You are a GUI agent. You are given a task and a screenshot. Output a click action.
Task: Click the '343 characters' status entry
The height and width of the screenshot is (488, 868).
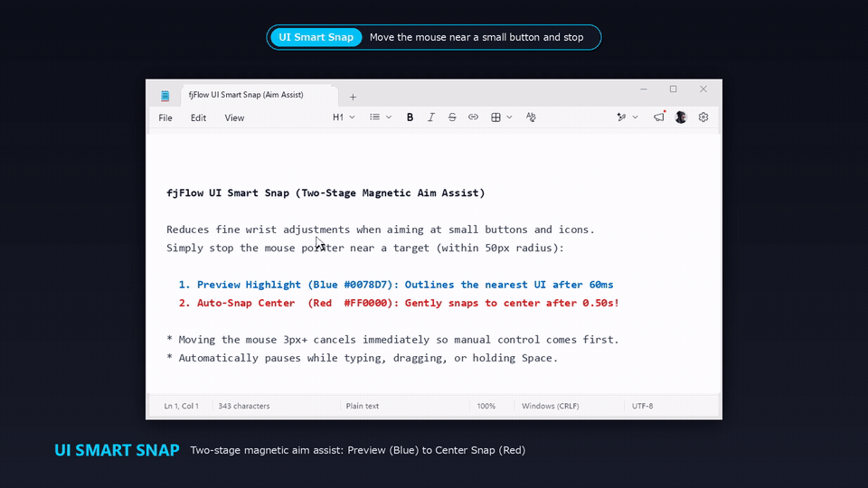(244, 406)
